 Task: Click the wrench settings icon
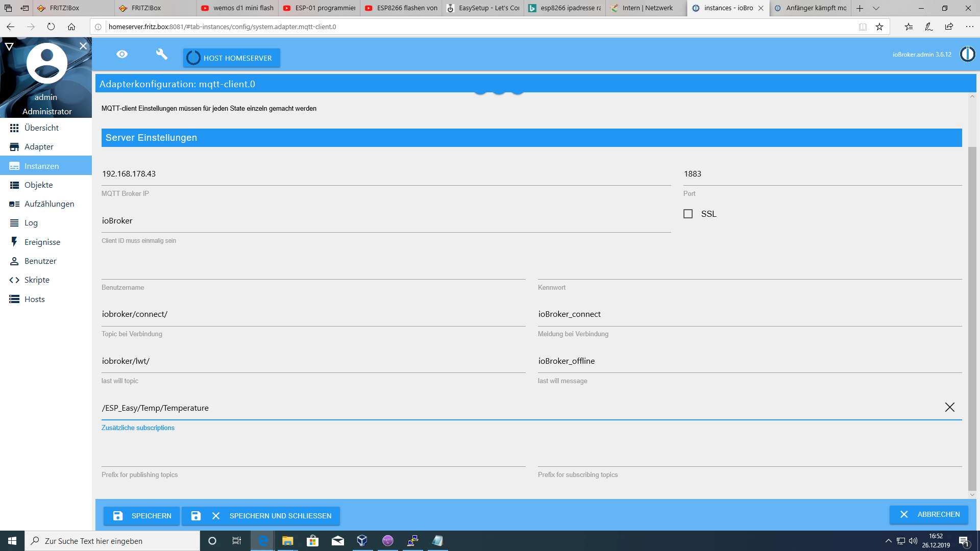pyautogui.click(x=161, y=54)
